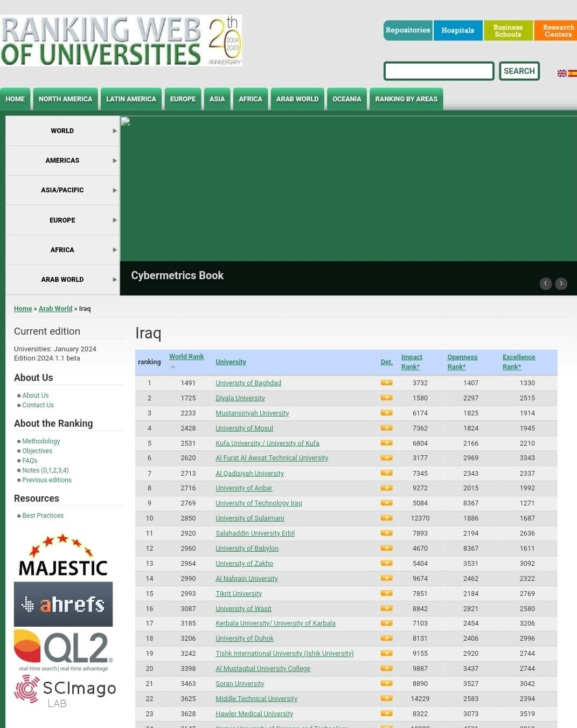Screen dimensions: 577x728
Task: Open details icon for University of Technology Iraq
Action: click(386, 503)
